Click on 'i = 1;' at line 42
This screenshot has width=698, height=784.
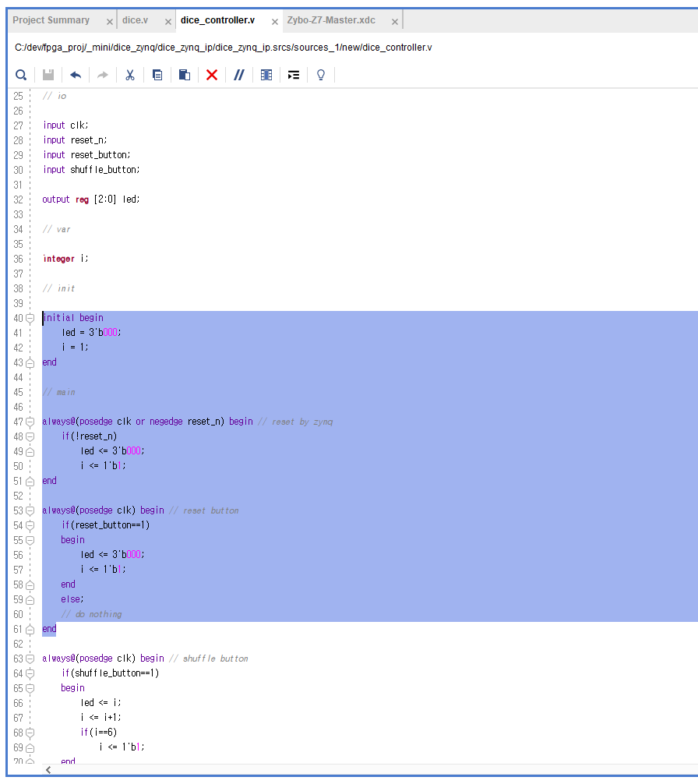pyautogui.click(x=75, y=347)
